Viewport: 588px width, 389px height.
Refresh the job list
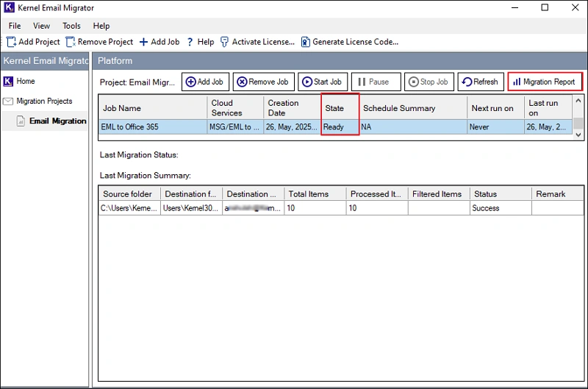pyautogui.click(x=481, y=82)
